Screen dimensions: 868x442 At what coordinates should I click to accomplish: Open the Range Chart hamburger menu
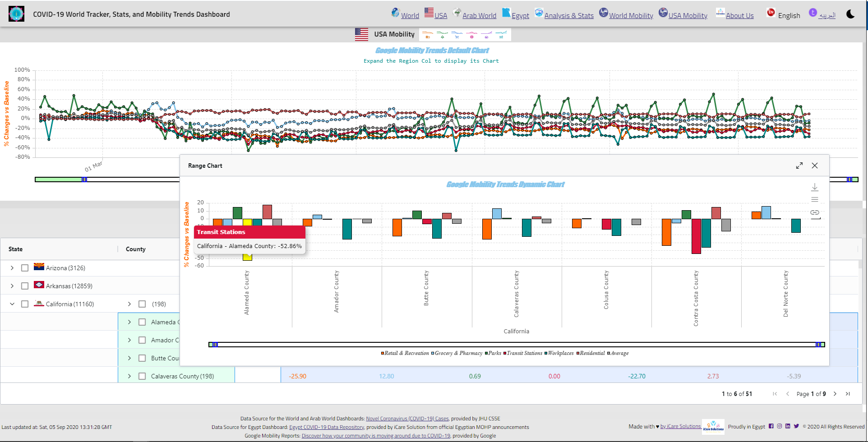pos(815,199)
